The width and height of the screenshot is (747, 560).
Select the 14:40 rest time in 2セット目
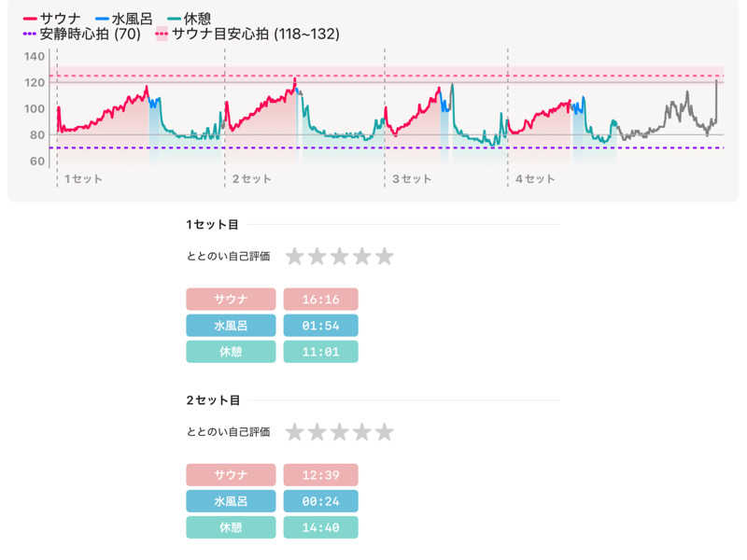coord(320,527)
